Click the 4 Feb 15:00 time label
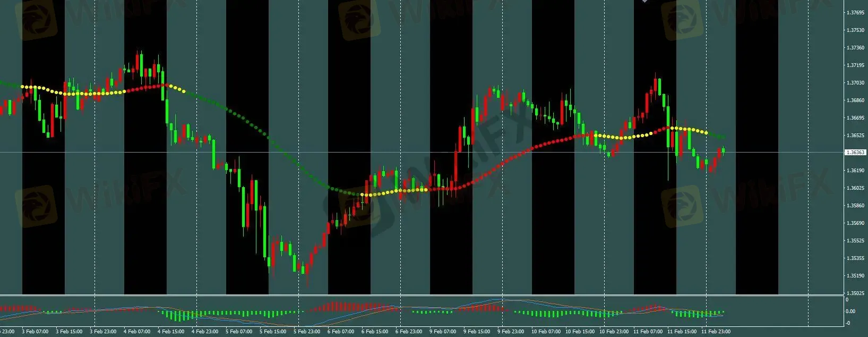The width and height of the screenshot is (868, 337). 171,332
